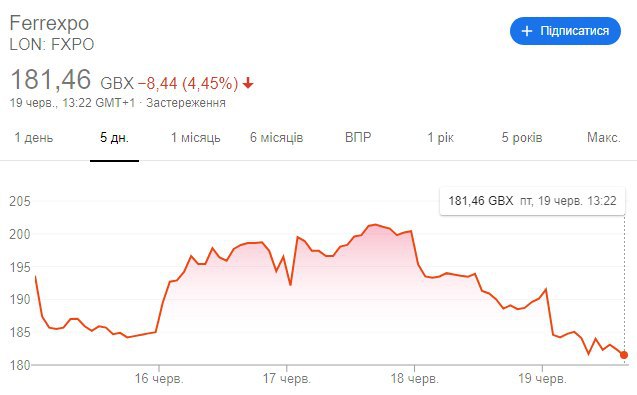This screenshot has width=637, height=395.
Task: Open the Застереження disclaimer link
Action: (x=186, y=102)
